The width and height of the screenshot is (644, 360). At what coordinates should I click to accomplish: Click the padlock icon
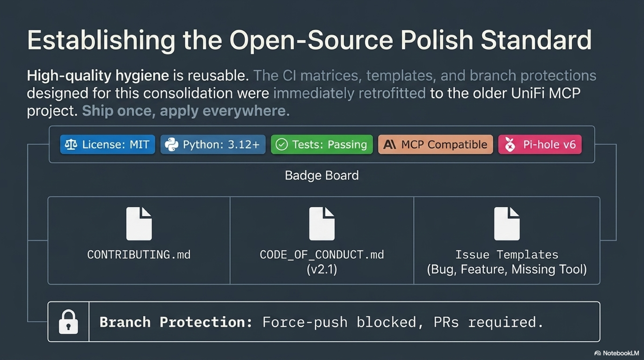coord(68,322)
